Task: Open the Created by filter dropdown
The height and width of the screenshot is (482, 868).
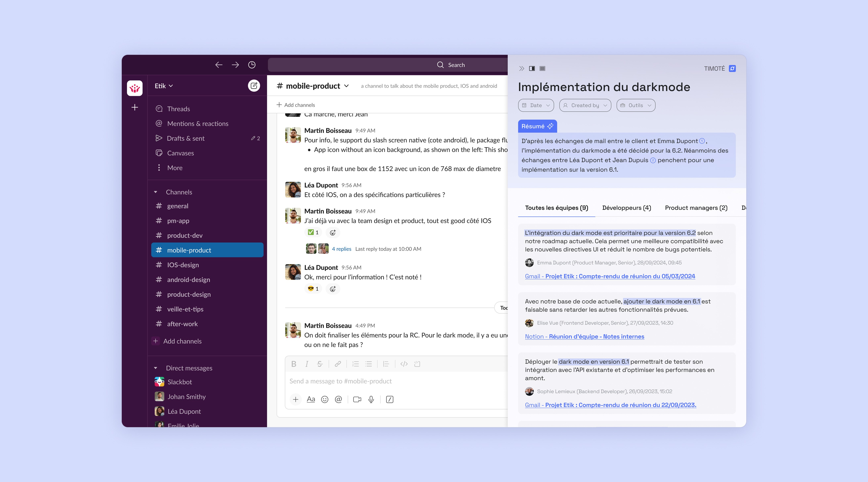Action: coord(585,105)
